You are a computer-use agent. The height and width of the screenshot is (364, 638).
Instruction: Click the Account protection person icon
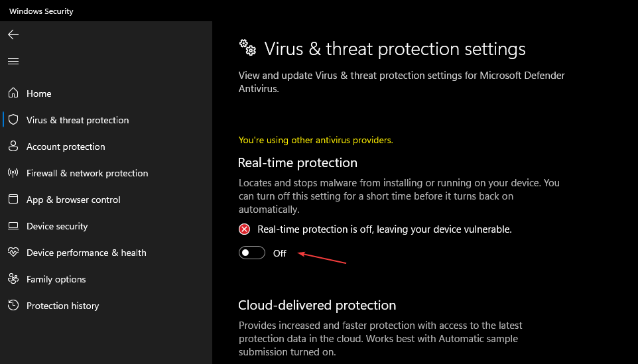click(x=13, y=147)
